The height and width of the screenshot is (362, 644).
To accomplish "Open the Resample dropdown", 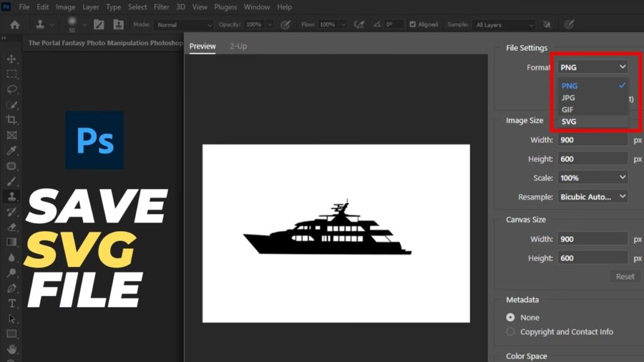I will pos(592,197).
